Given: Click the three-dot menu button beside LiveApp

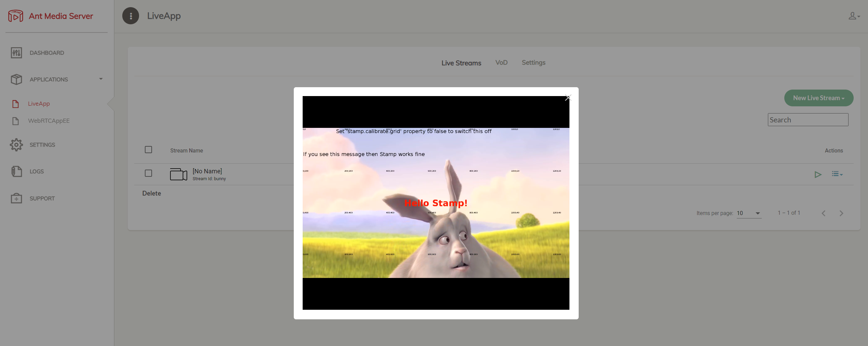Looking at the screenshot, I should click(x=130, y=16).
